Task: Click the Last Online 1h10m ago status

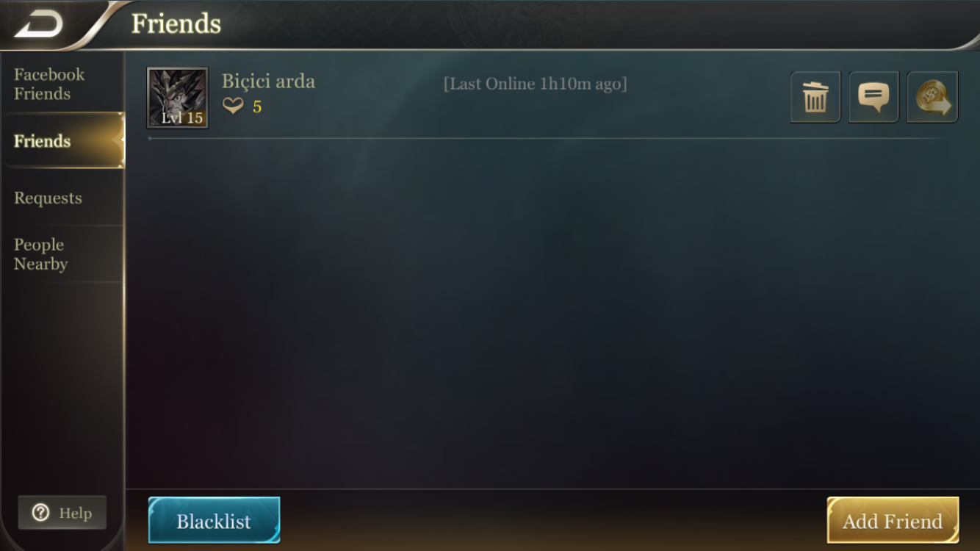Action: tap(535, 84)
